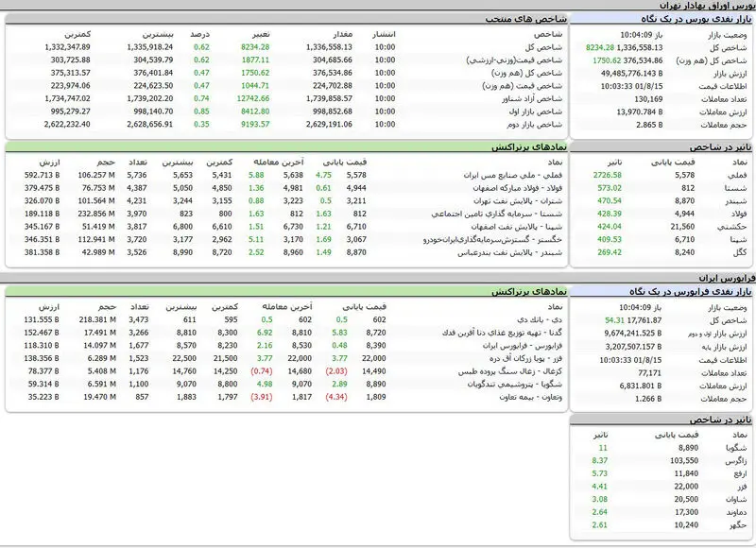Click bourse trade value '13,970.784 B'
Viewport: 756px width, 549px height.
(x=640, y=112)
